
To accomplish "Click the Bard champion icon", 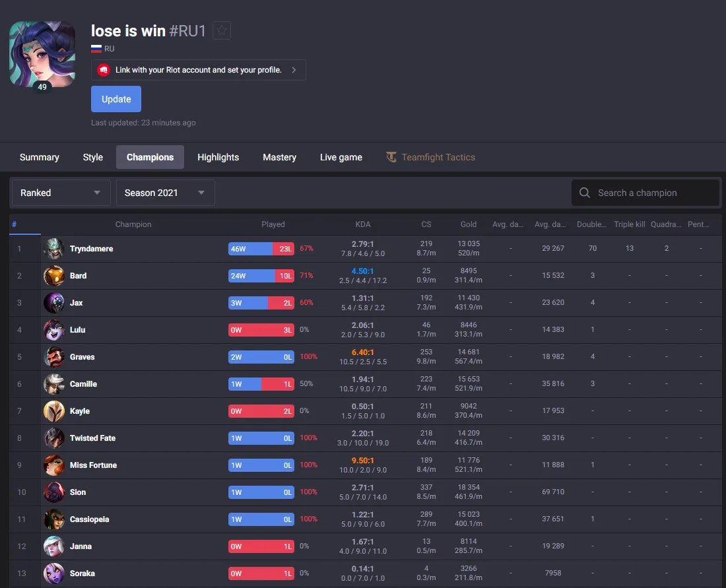I will pos(53,276).
